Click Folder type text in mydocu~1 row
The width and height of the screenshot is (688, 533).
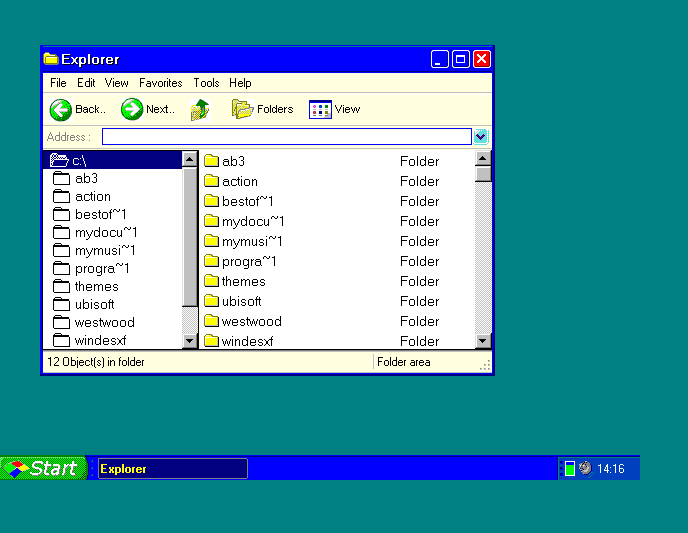419,222
